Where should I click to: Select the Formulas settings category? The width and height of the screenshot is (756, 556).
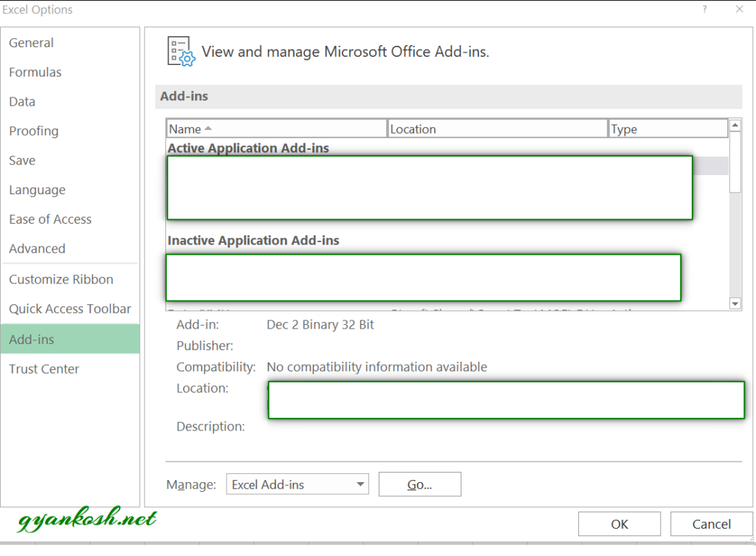[x=35, y=72]
